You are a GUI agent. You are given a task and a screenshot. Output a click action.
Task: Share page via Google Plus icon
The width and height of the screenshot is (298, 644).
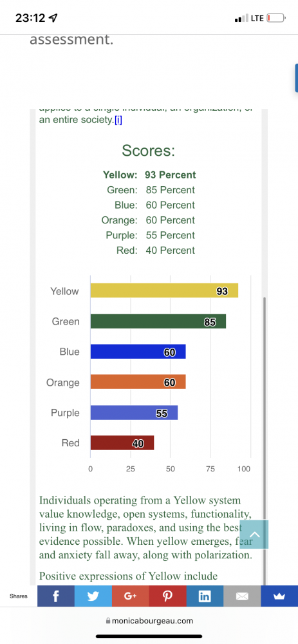coord(131,596)
